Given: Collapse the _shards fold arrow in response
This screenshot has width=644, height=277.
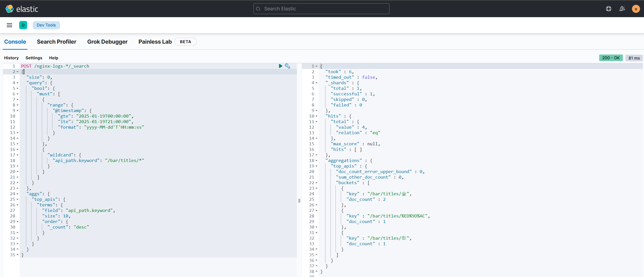Looking at the screenshot, I should coord(316,83).
